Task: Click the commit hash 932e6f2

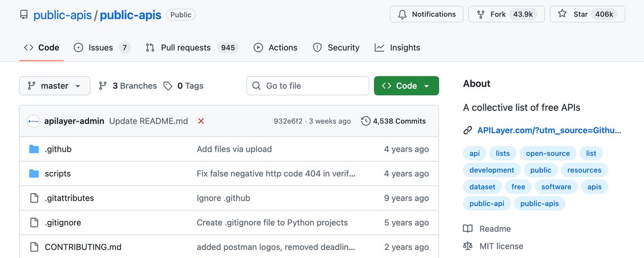Action: 289,121
